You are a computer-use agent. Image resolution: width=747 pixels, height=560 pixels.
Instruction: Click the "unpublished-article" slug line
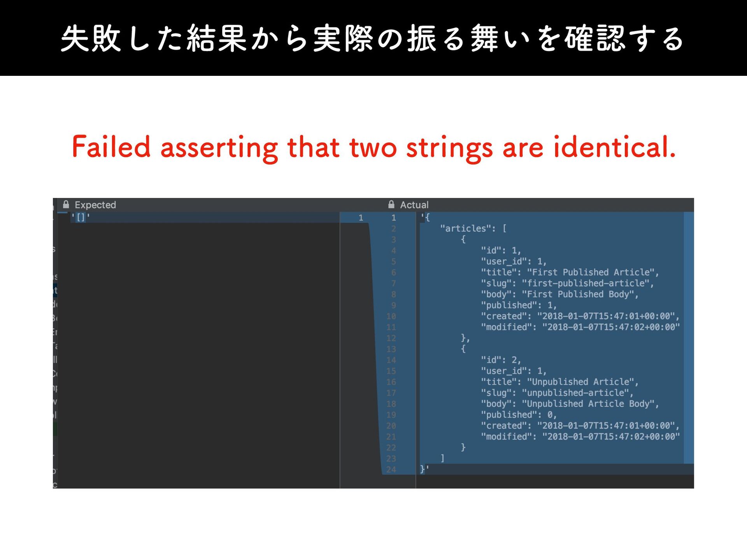(x=557, y=393)
